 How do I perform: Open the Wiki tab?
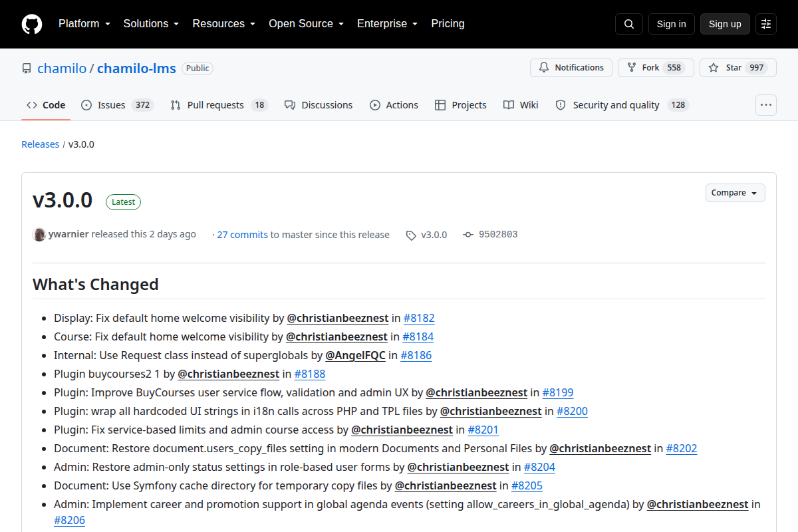(521, 105)
